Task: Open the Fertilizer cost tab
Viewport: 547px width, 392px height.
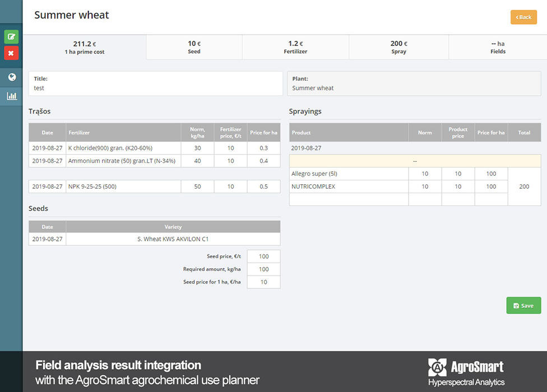Action: pos(295,47)
